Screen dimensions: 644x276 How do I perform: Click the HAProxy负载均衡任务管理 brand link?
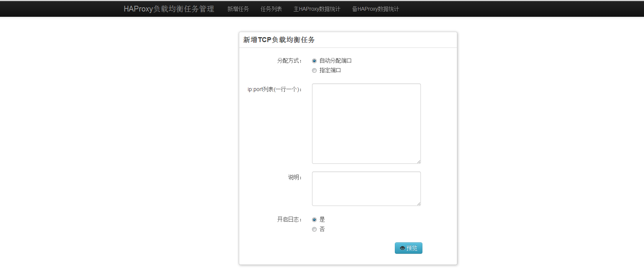tap(169, 9)
